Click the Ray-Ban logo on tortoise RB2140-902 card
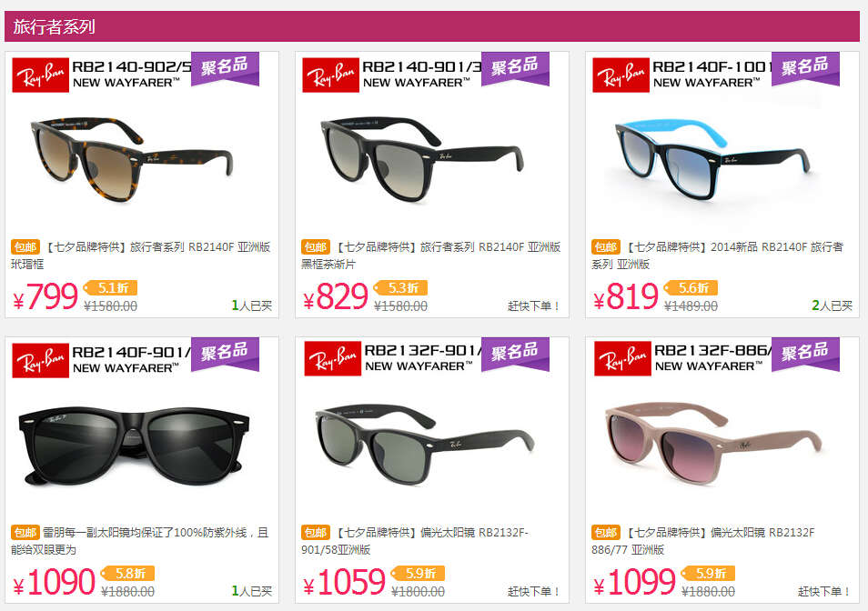 coord(40,75)
